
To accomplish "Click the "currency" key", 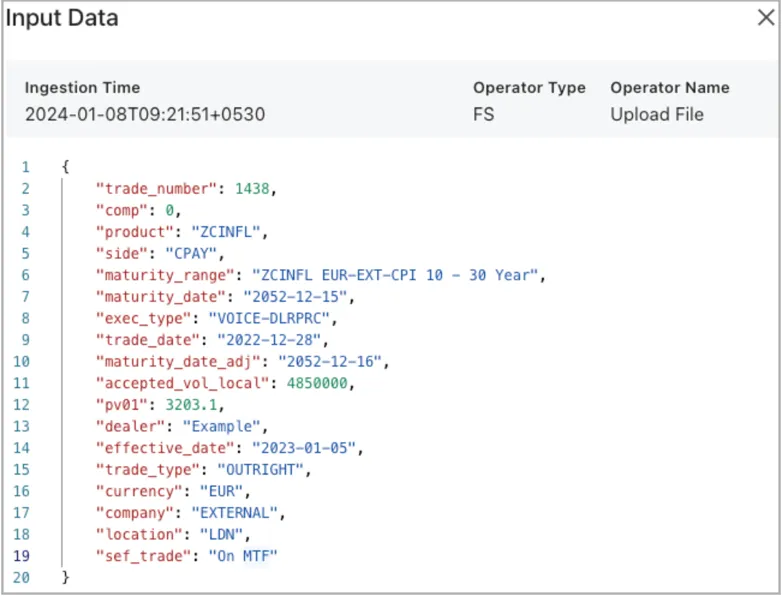I will [x=139, y=491].
